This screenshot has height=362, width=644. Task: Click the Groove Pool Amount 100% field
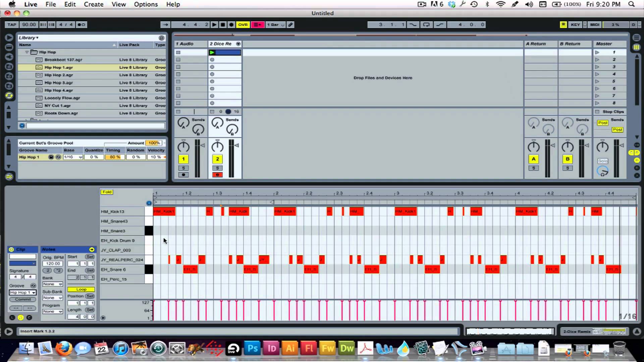point(154,143)
